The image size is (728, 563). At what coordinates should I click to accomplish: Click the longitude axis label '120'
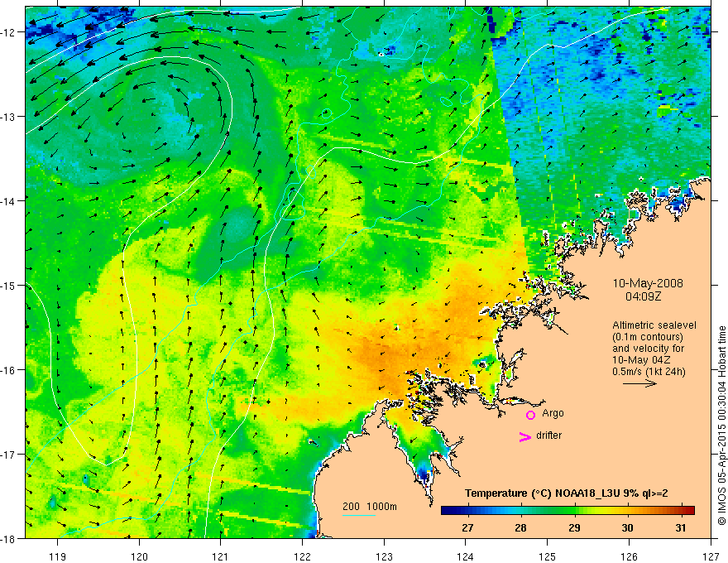tap(139, 556)
